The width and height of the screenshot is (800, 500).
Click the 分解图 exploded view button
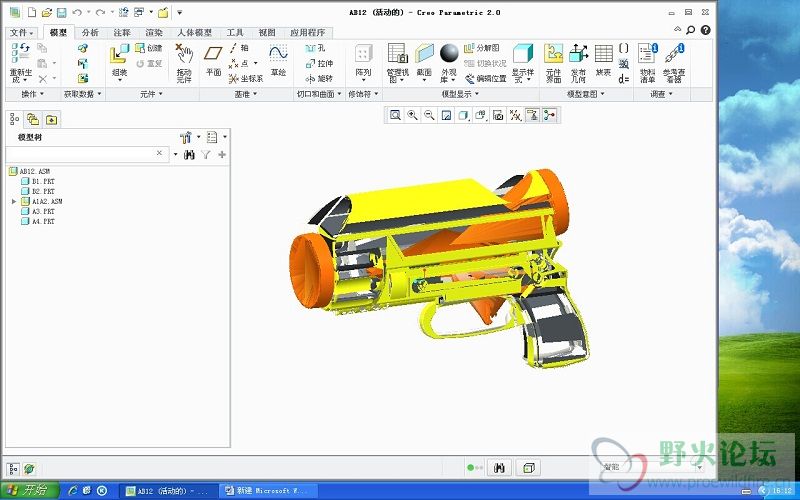tap(481, 47)
